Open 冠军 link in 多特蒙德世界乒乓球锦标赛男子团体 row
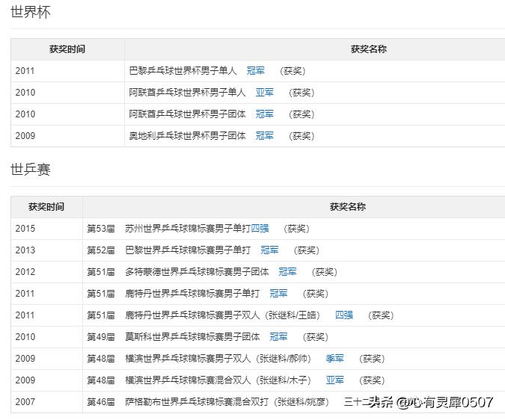 tap(287, 272)
